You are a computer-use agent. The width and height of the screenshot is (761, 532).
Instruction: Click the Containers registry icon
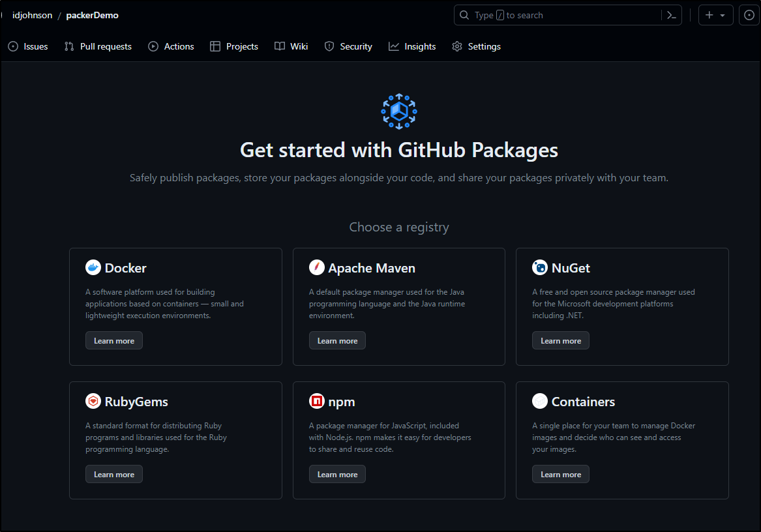pyautogui.click(x=540, y=401)
